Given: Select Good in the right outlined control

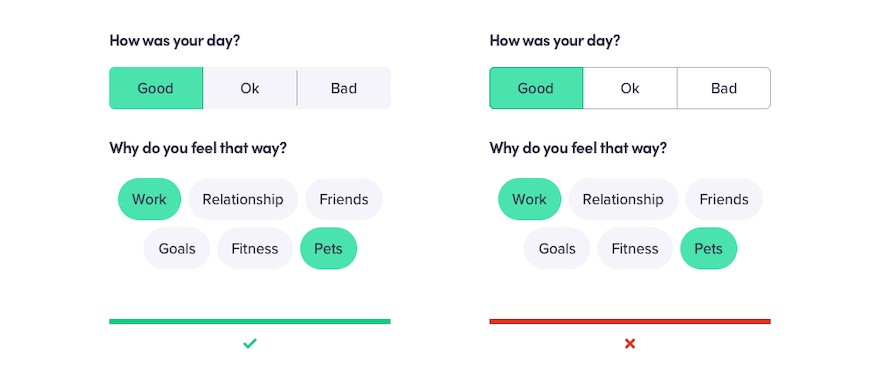Looking at the screenshot, I should click(536, 88).
